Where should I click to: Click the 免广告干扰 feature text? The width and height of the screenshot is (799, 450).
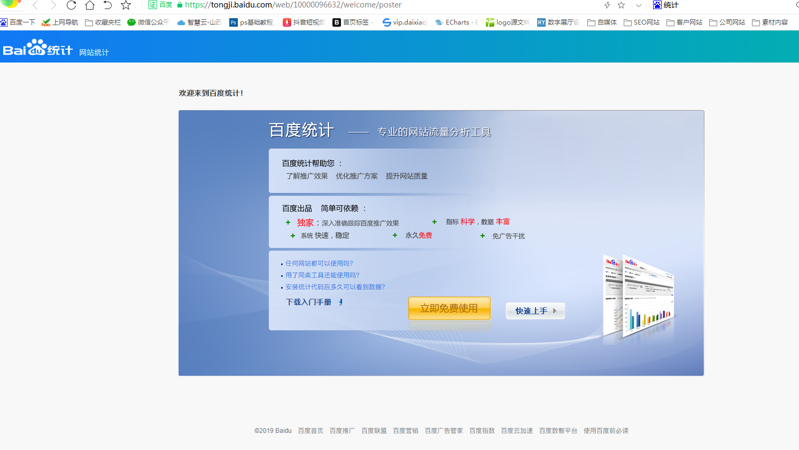point(508,236)
